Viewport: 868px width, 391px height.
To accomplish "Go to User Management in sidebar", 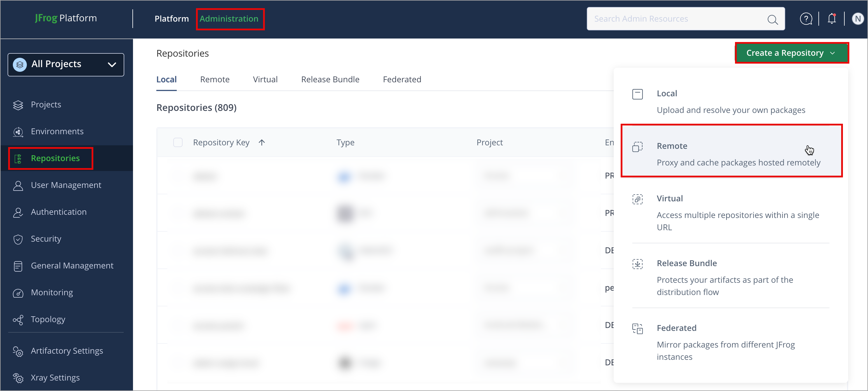I will tap(66, 185).
